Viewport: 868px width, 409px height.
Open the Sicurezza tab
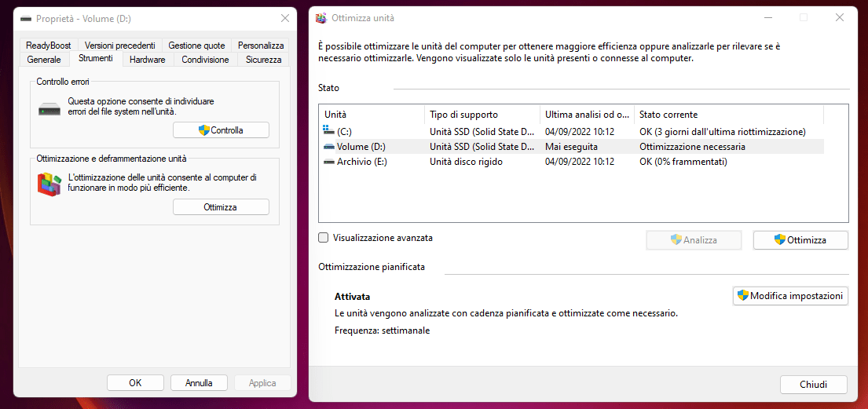click(263, 60)
